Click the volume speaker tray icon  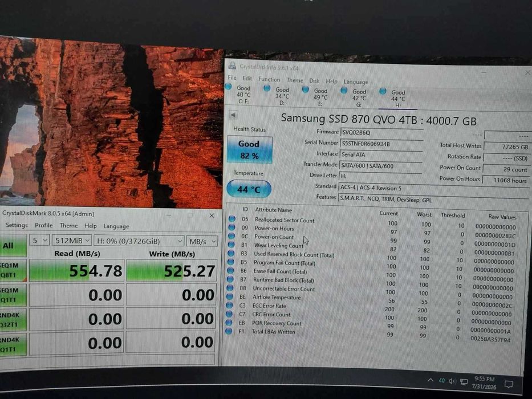(452, 381)
